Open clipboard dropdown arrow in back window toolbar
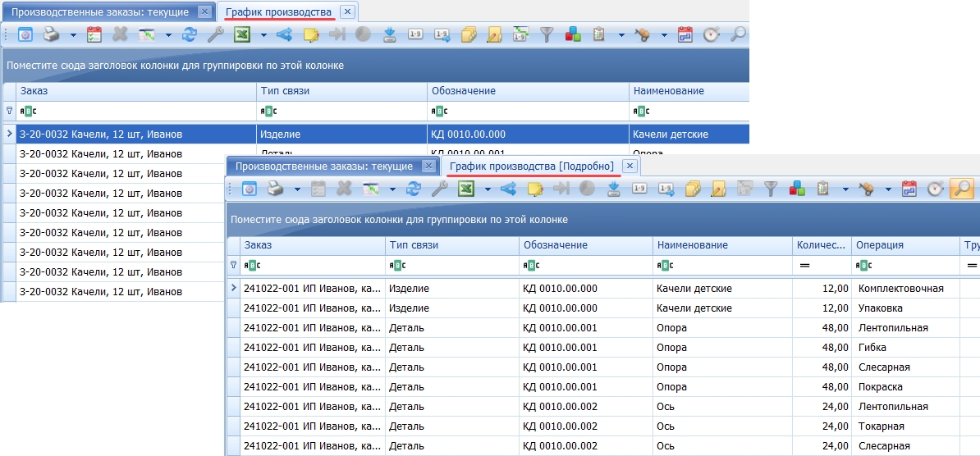The width and height of the screenshot is (980, 456). (x=621, y=35)
